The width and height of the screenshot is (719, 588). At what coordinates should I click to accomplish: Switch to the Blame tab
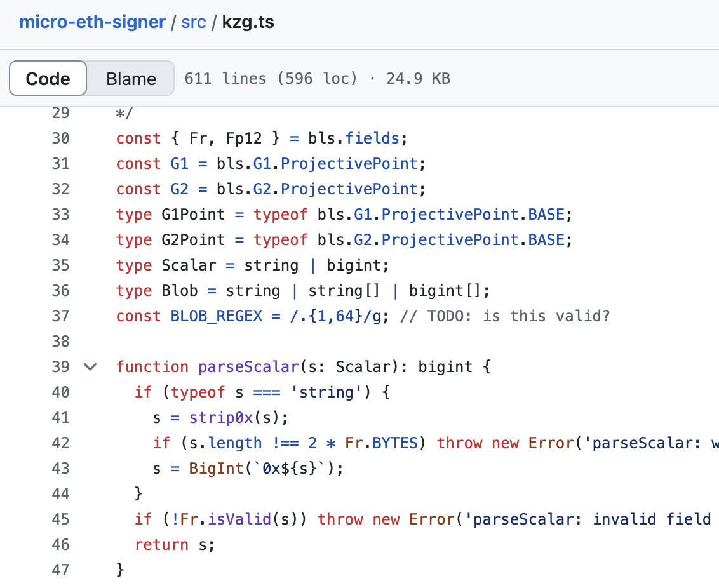pyautogui.click(x=130, y=78)
